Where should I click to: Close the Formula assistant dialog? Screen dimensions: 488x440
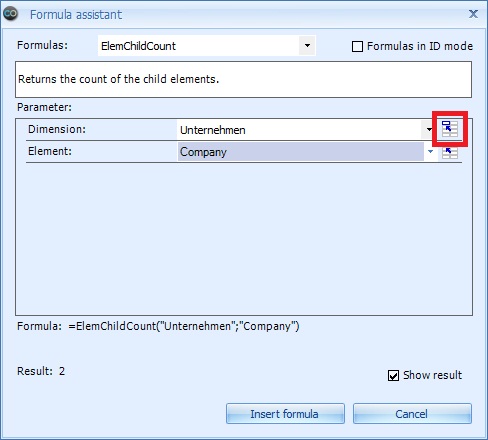click(473, 14)
